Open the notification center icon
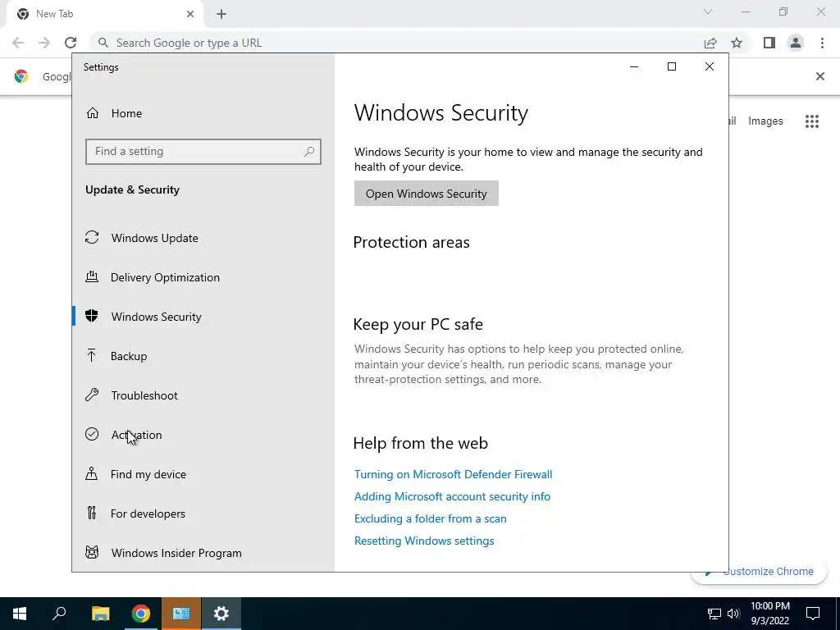This screenshot has height=630, width=840. point(813,614)
